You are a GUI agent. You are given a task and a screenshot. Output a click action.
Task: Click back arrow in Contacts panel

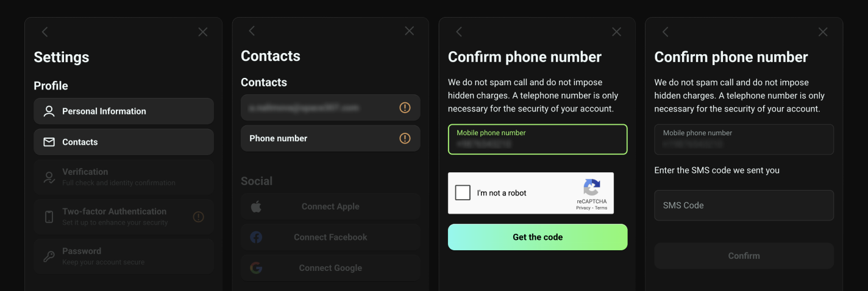click(x=252, y=30)
